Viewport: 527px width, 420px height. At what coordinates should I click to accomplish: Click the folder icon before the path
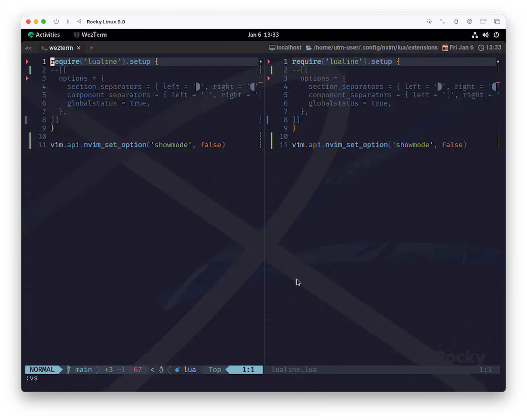pyautogui.click(x=308, y=48)
